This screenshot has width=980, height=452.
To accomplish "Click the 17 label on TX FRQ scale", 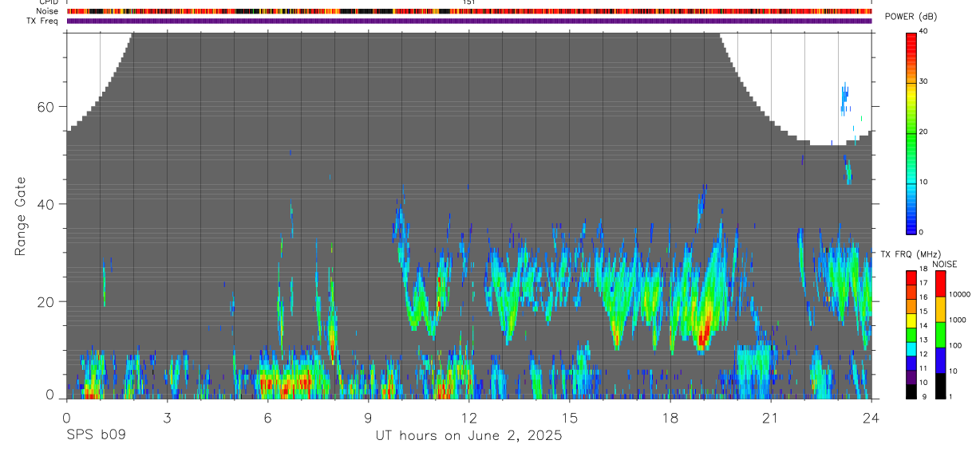I will tap(923, 283).
